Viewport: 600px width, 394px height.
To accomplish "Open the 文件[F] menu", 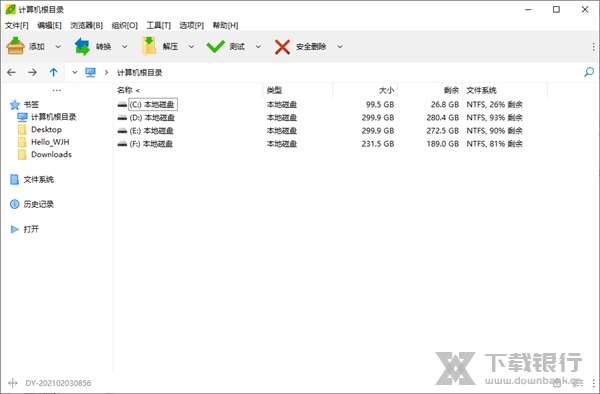I will (16, 25).
